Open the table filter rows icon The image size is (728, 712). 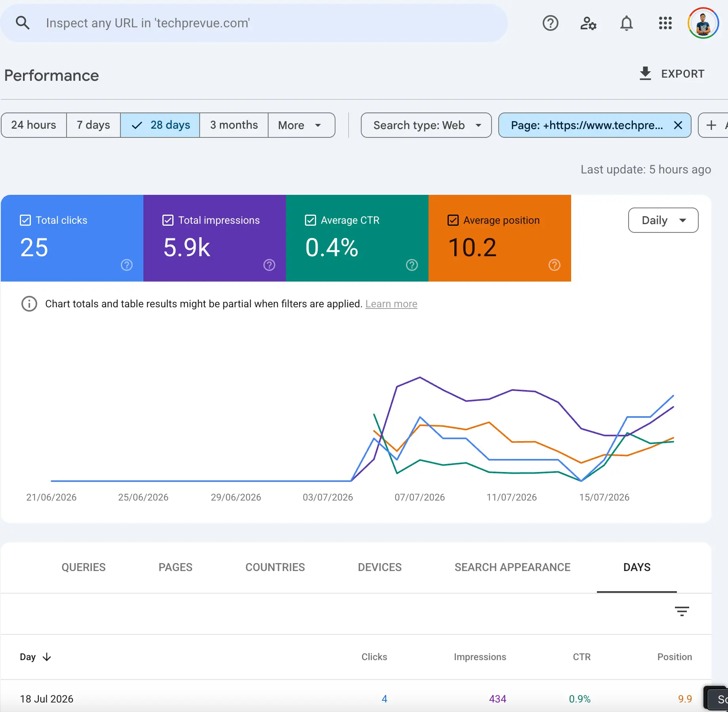coord(682,611)
